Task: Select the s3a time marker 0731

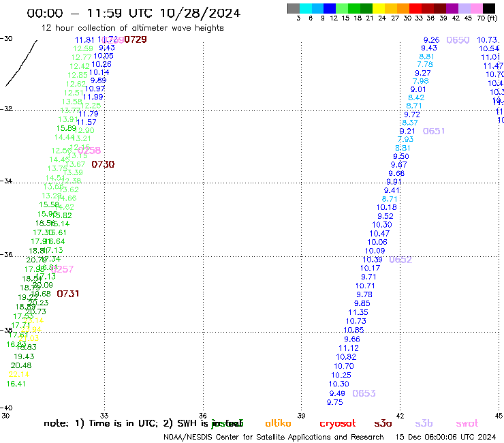Action: pos(68,294)
